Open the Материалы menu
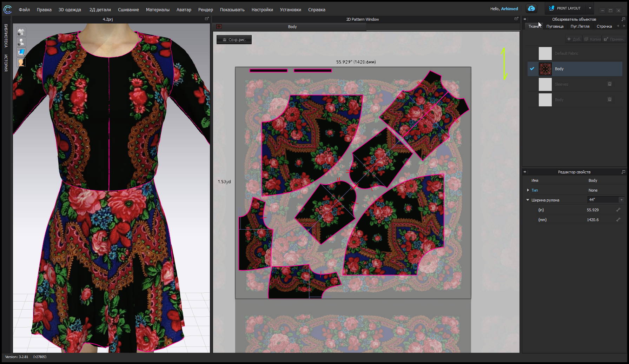 pos(158,10)
